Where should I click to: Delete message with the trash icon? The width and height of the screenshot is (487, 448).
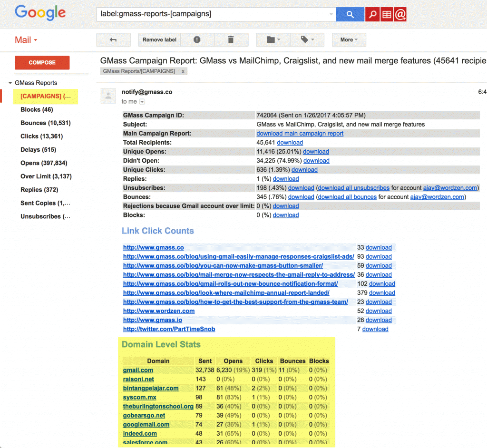(x=231, y=40)
